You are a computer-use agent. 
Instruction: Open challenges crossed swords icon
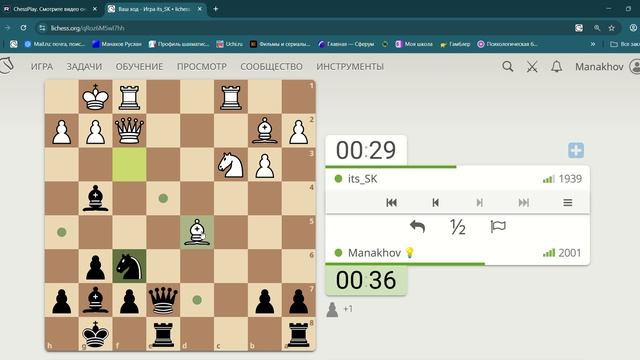tap(532, 67)
